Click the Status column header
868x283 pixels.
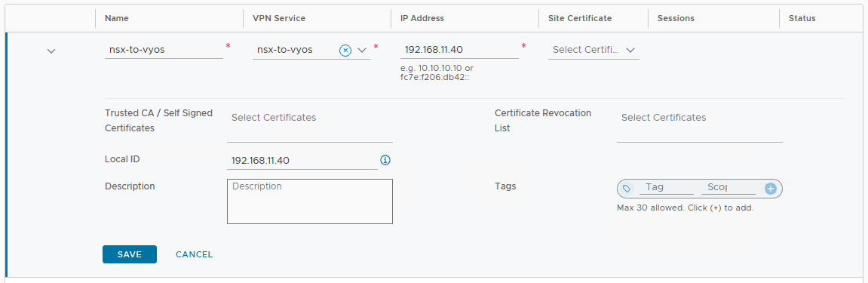click(802, 18)
